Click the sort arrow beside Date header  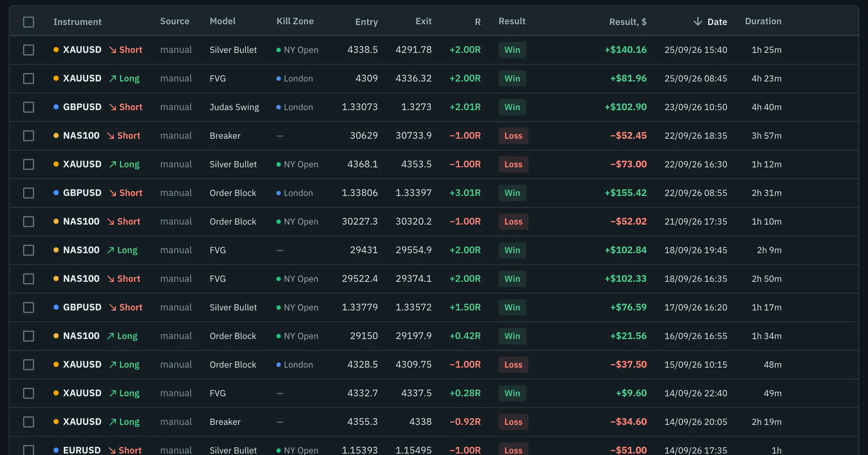click(698, 21)
